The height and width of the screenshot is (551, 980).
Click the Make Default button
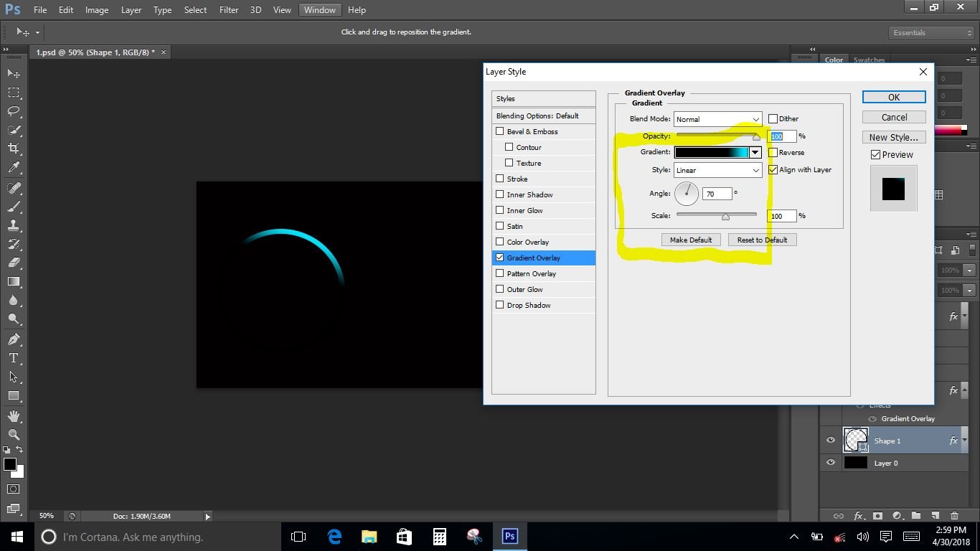point(691,240)
